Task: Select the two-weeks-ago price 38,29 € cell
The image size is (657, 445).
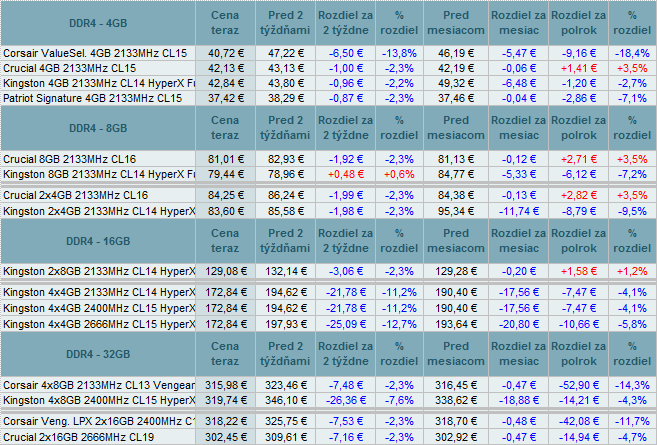Action: tap(285, 98)
